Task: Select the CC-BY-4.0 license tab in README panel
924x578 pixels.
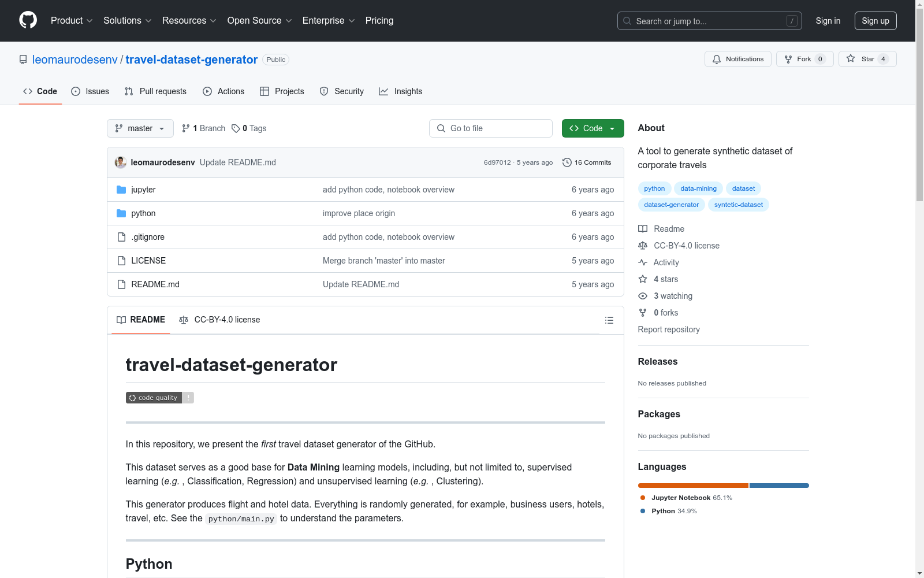Action: pos(220,320)
